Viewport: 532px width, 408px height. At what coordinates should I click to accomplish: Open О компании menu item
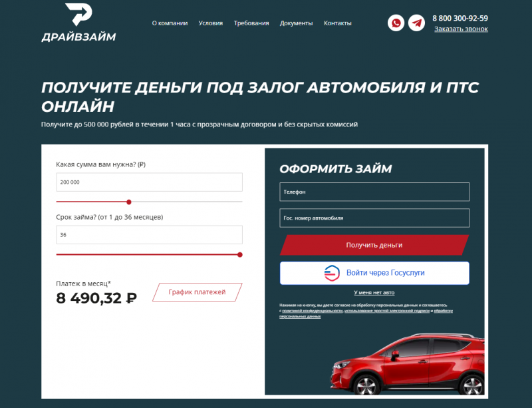170,23
